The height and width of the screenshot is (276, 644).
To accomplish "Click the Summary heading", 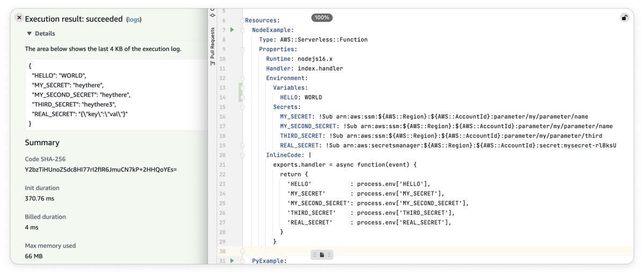I will pyautogui.click(x=42, y=143).
